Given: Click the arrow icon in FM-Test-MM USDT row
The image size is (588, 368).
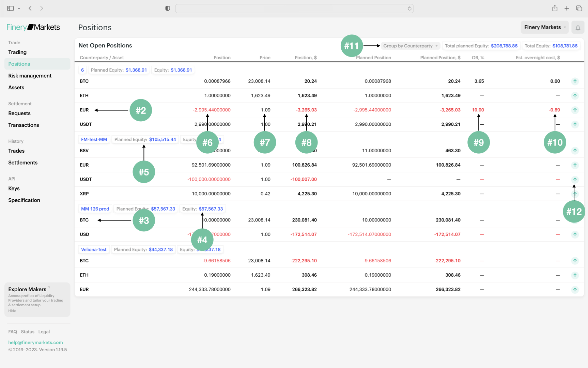Looking at the screenshot, I should point(575,179).
